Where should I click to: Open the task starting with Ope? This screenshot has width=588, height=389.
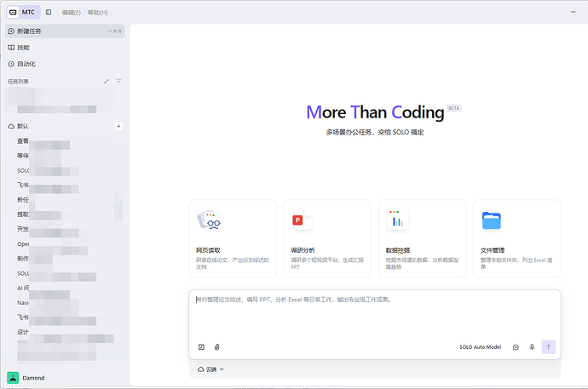65,244
